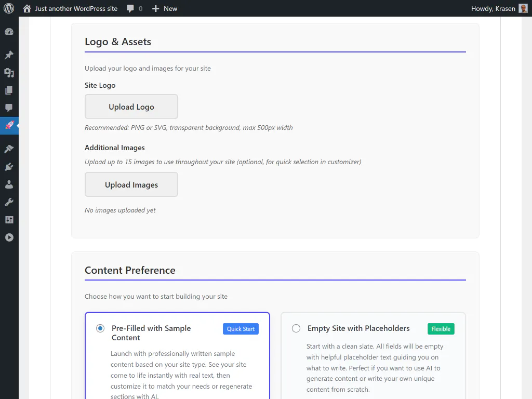This screenshot has height=399, width=532.
Task: Click 'Upload your logo and images' description
Action: coord(148,68)
